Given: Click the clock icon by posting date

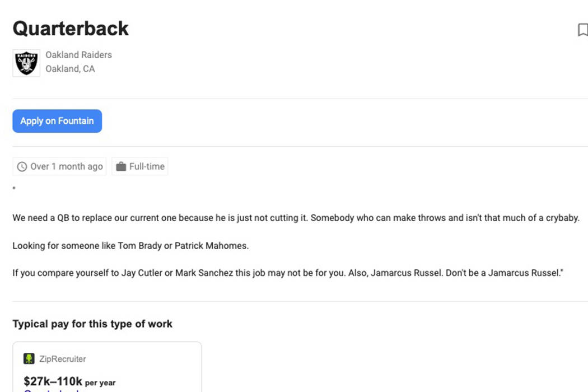Looking at the screenshot, I should click(22, 166).
